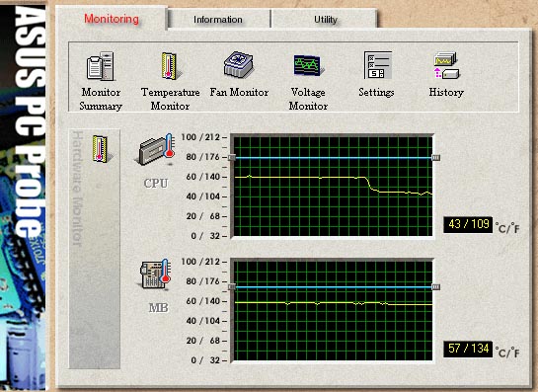
Task: Click the CPU temperature history graph
Action: pyautogui.click(x=333, y=186)
